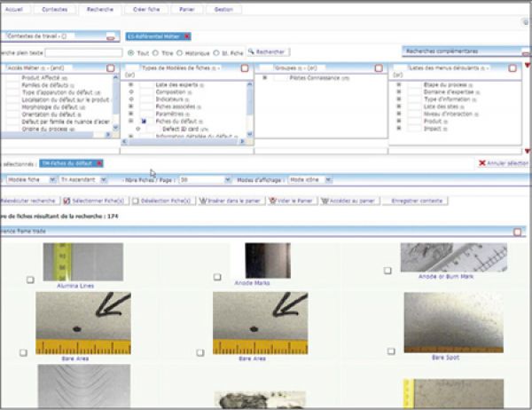Remove the Fiches du défaut selection tag
Viewport: 532px width, 410px height.
coord(99,163)
